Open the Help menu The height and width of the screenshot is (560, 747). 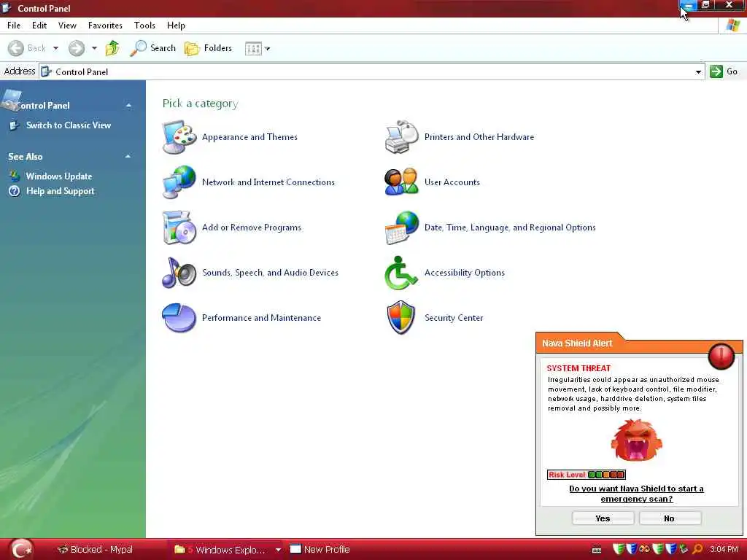(x=176, y=26)
